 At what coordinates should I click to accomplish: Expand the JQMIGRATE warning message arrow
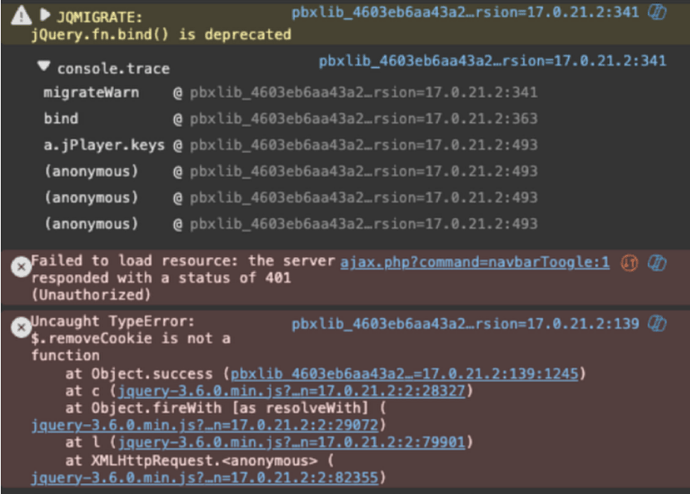click(44, 16)
